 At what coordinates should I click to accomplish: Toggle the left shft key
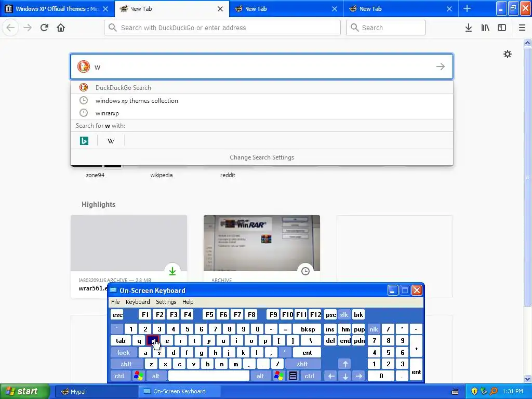point(126,364)
